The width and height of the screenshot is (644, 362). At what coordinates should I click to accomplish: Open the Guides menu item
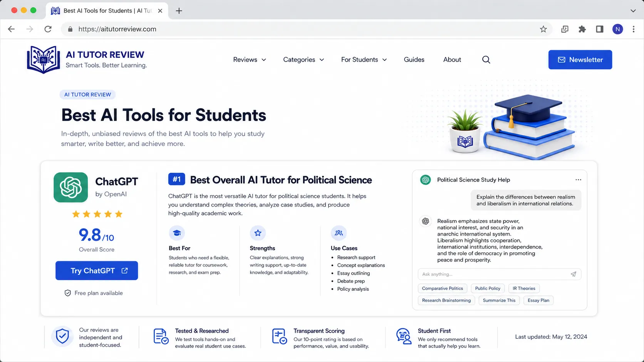(x=414, y=60)
